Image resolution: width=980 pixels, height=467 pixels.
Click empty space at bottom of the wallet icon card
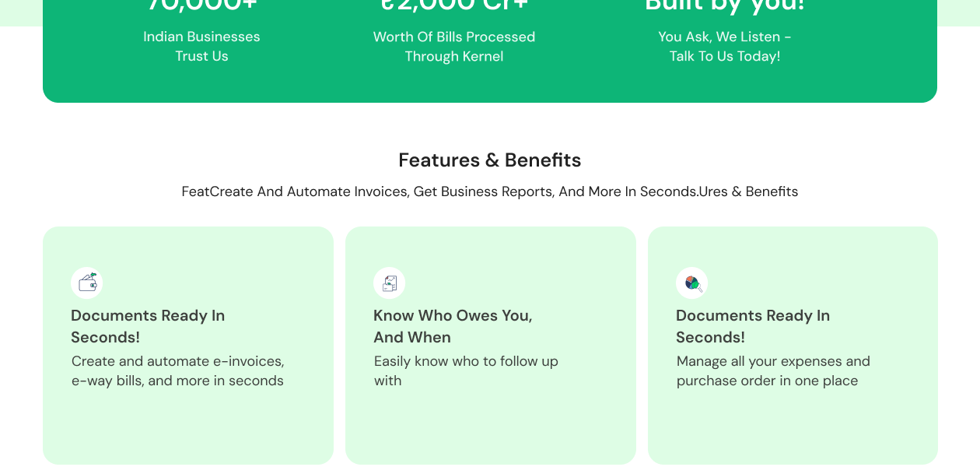click(x=188, y=432)
